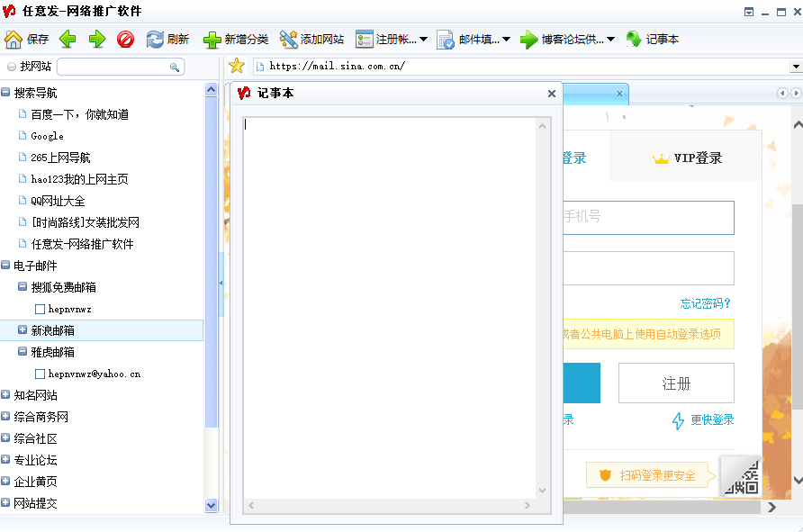
Task: Open hao123我的上网主页 site entry
Action: point(79,179)
